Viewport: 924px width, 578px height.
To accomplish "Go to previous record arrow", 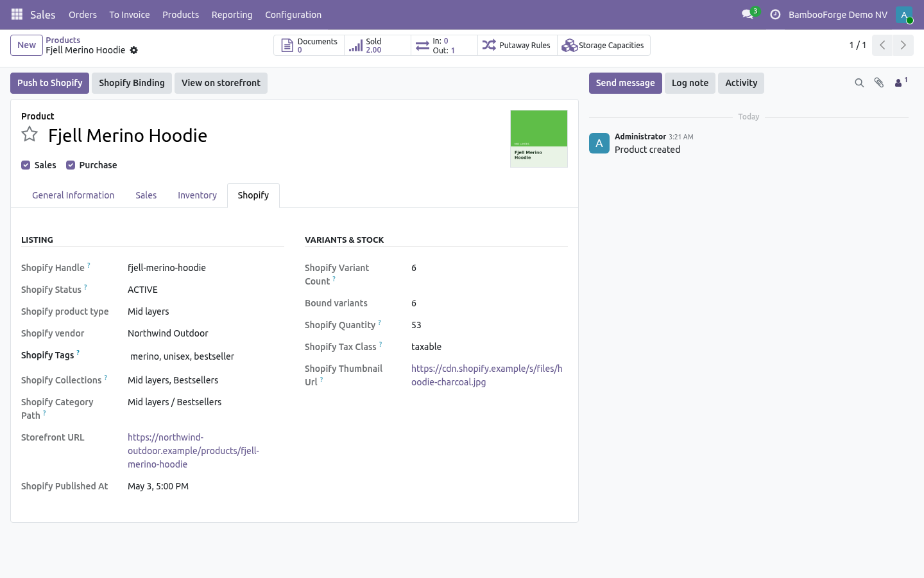I will point(882,45).
